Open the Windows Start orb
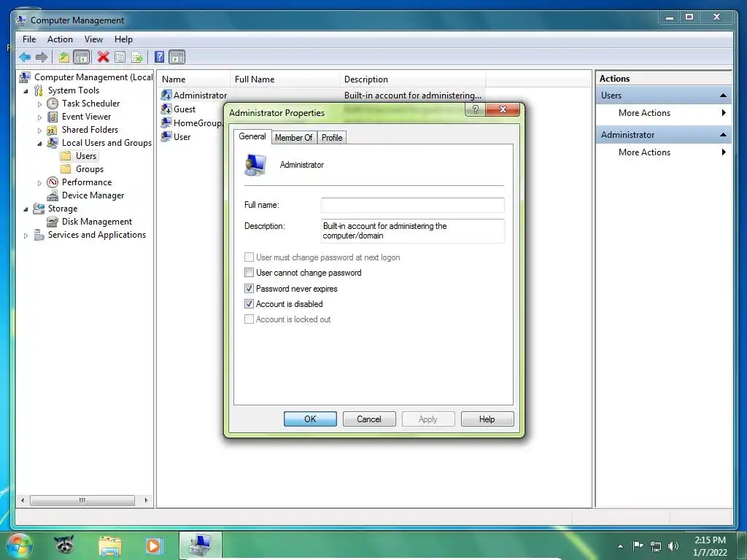This screenshot has height=560, width=747. point(20,545)
